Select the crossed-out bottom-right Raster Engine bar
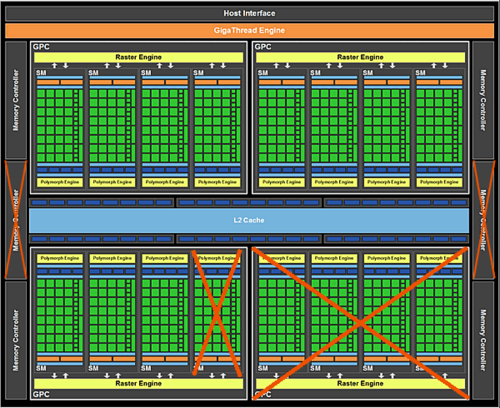The height and width of the screenshot is (408, 500). point(360,384)
